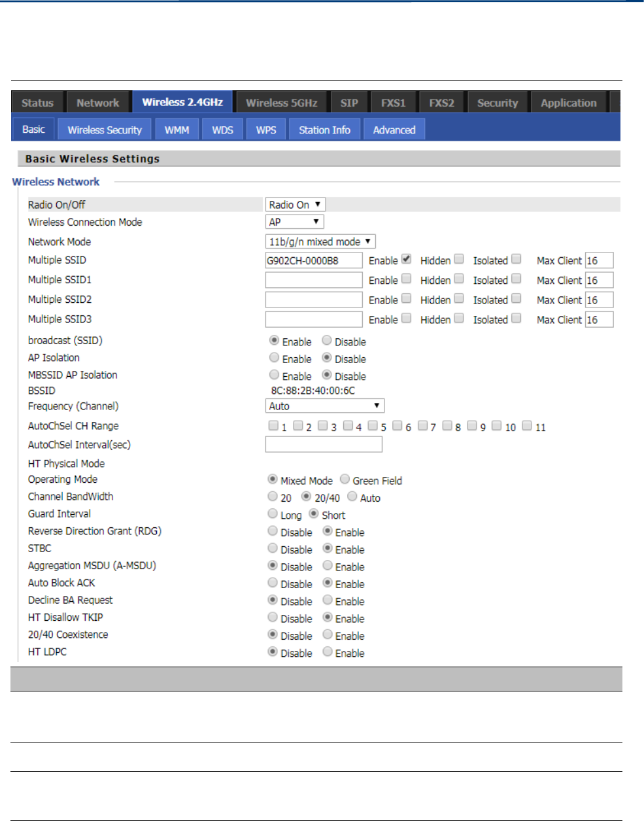Viewport: 644px width, 821px height.
Task: Enable Decline BA Request
Action: coord(328,600)
